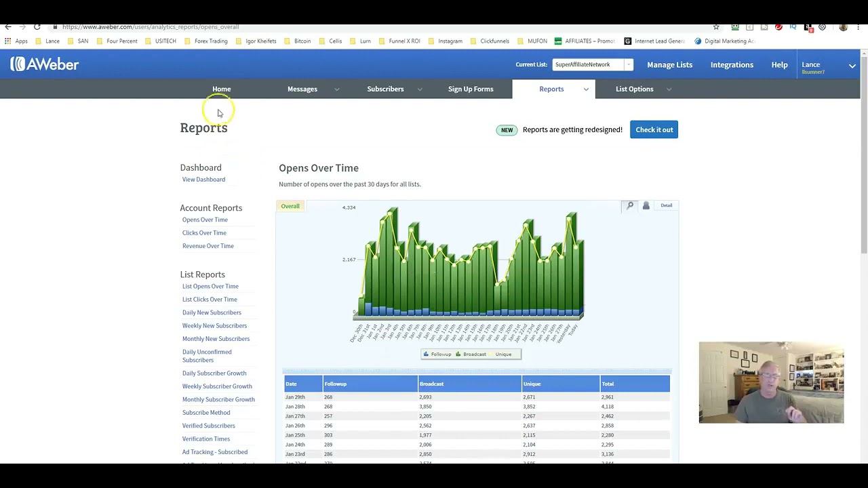Expand the Messages menu arrow

click(336, 89)
